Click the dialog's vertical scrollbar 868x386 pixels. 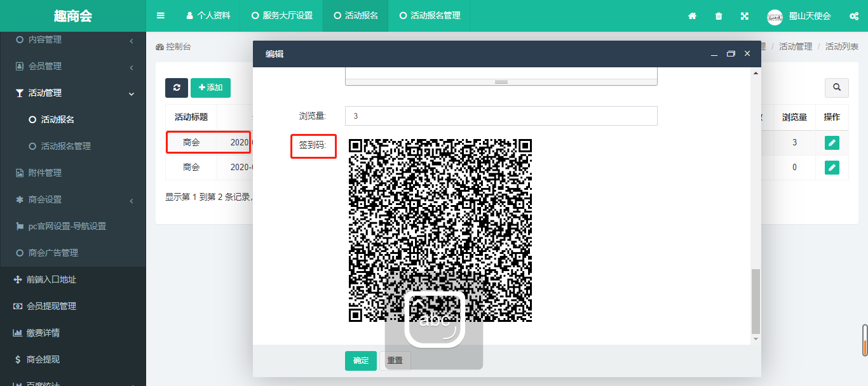point(756,300)
